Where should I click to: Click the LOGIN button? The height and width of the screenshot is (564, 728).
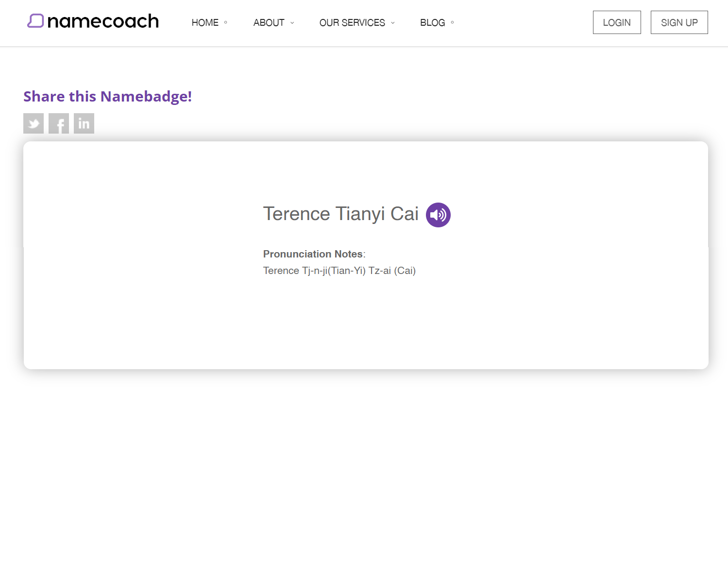(x=616, y=22)
